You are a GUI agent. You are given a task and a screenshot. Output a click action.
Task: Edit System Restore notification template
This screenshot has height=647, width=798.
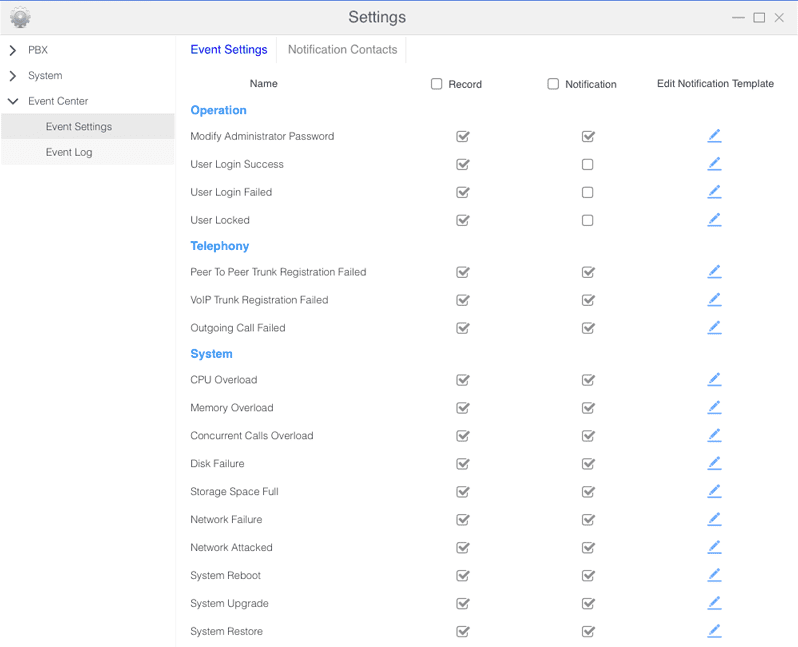714,631
